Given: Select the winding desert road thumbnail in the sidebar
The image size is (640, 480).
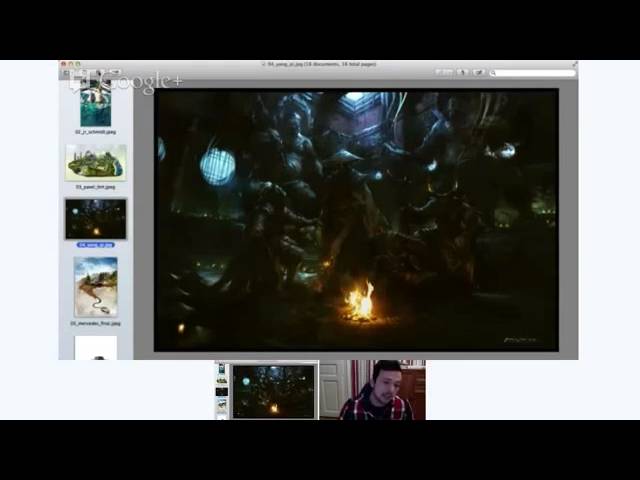Looking at the screenshot, I should [x=96, y=287].
